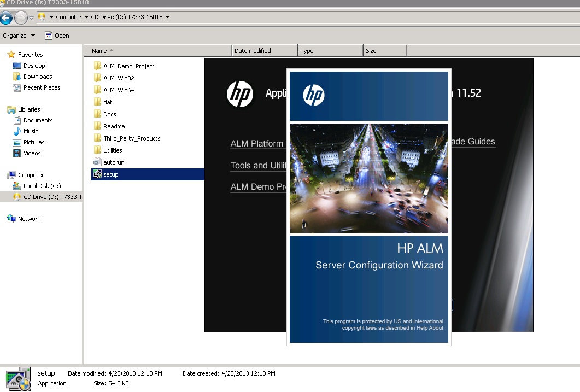The width and height of the screenshot is (580, 392).
Task: Click the setup application file icon
Action: [98, 174]
